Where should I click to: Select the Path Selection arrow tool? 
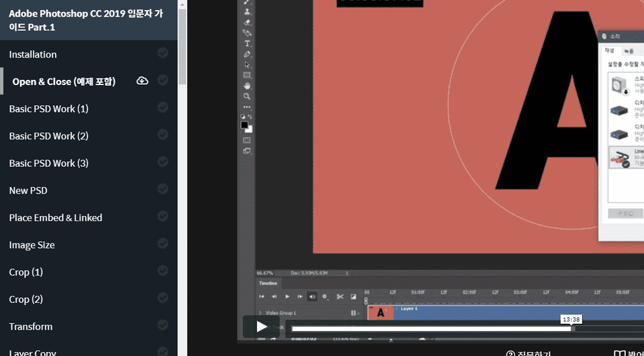coord(248,65)
